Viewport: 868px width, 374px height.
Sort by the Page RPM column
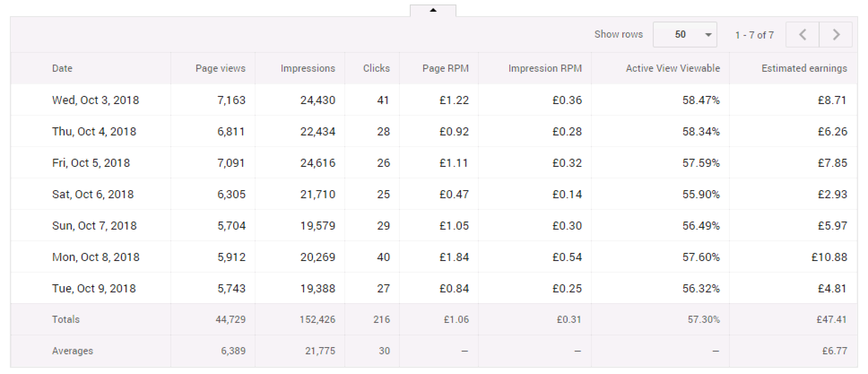[445, 68]
